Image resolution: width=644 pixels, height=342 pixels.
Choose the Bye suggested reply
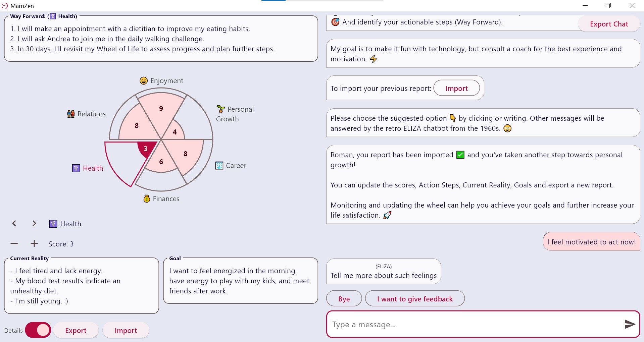[344, 299]
